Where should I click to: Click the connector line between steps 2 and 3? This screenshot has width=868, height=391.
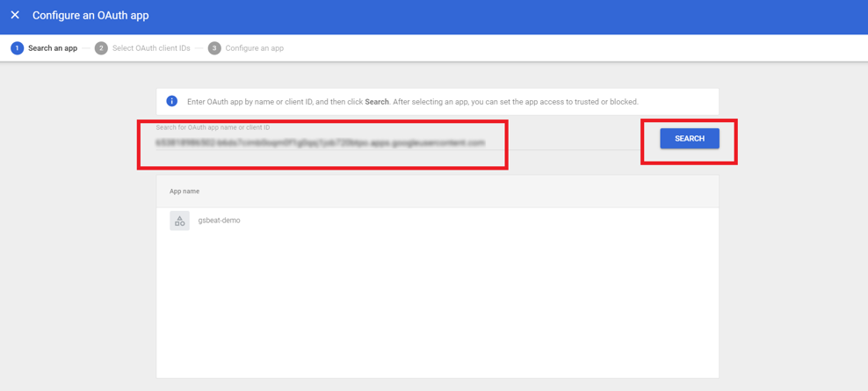point(199,48)
